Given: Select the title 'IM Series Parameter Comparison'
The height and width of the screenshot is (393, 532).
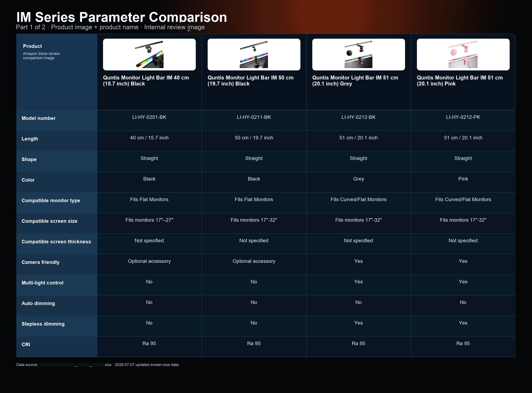Looking at the screenshot, I should click(x=121, y=17).
